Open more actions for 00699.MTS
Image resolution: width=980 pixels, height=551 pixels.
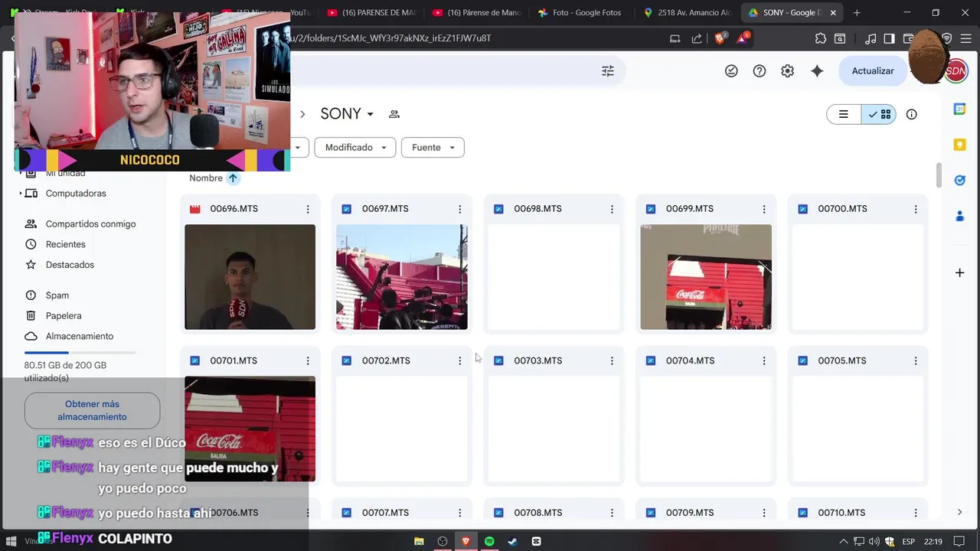tap(763, 209)
